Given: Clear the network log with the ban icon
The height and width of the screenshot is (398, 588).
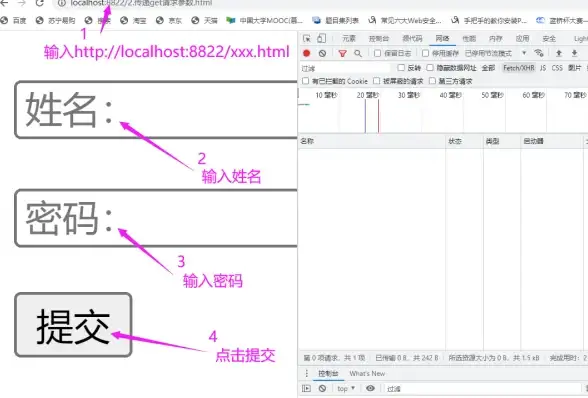Looking at the screenshot, I should click(322, 53).
